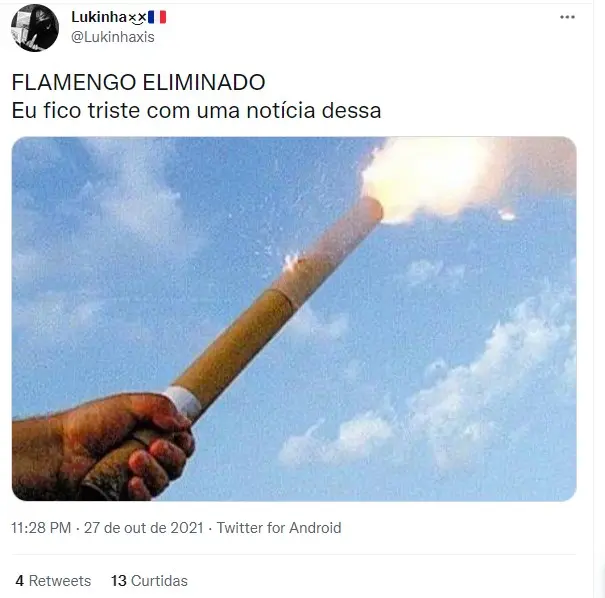The image size is (605, 598).
Task: Click the 27 de out de 2021 date
Action: [x=144, y=528]
